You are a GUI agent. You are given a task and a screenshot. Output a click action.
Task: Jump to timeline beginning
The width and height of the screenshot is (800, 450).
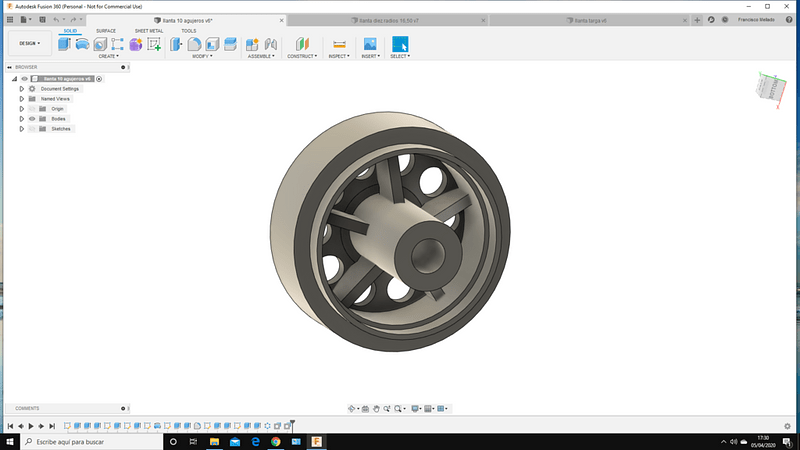(x=10, y=426)
